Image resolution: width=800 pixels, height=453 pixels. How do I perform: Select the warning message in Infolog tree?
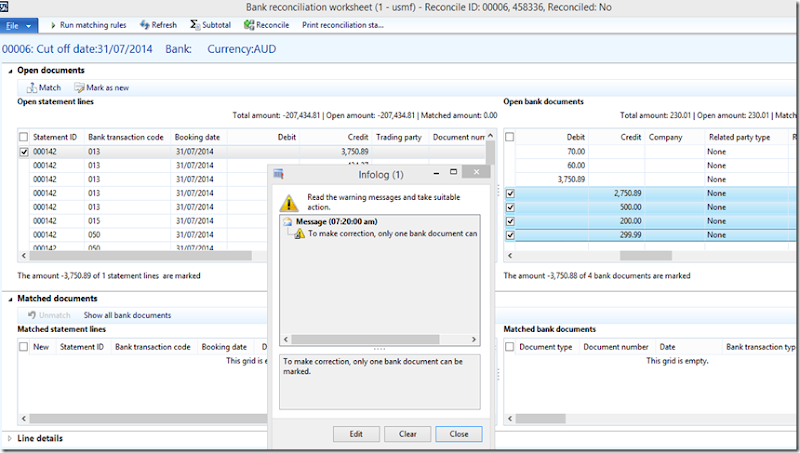384,233
